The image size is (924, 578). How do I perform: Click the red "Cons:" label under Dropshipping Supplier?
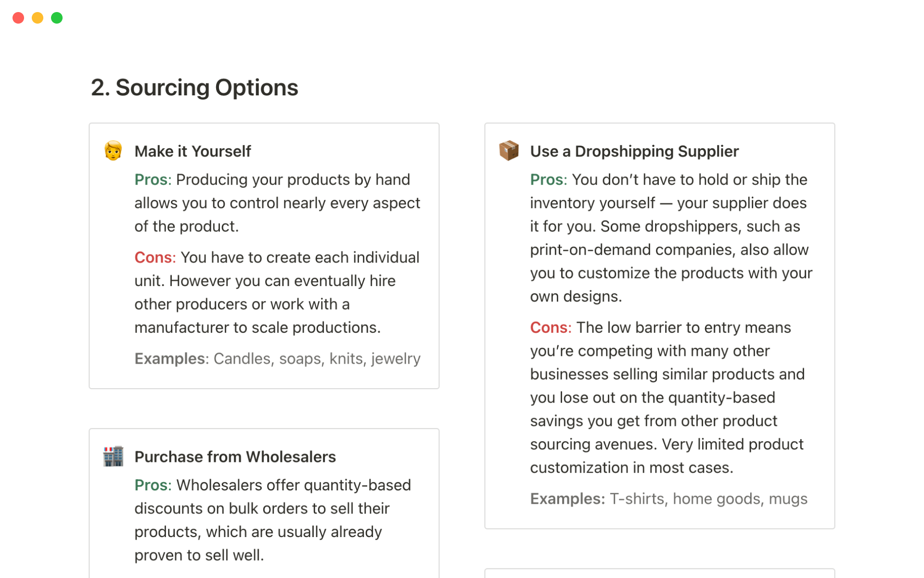(551, 328)
